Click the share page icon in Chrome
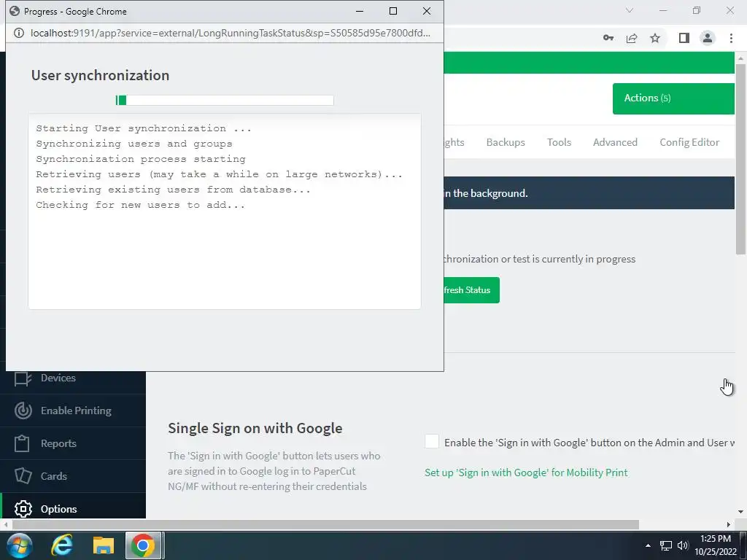 pos(632,38)
